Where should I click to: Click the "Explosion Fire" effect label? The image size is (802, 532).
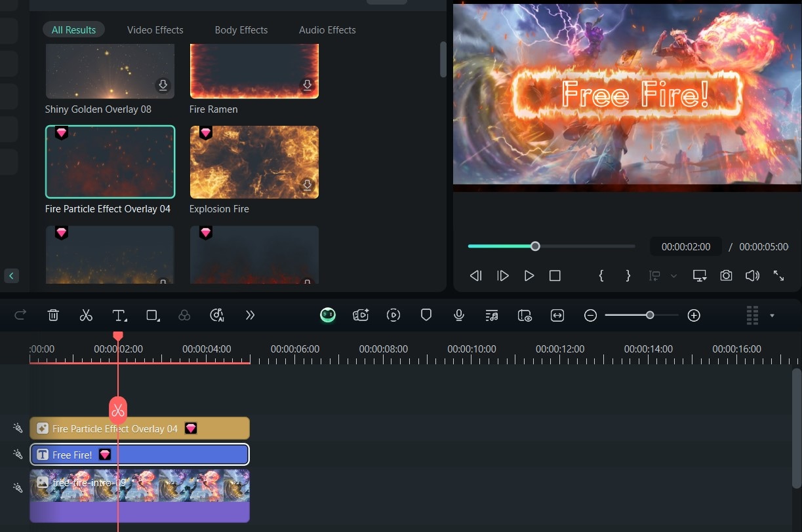[x=219, y=209]
